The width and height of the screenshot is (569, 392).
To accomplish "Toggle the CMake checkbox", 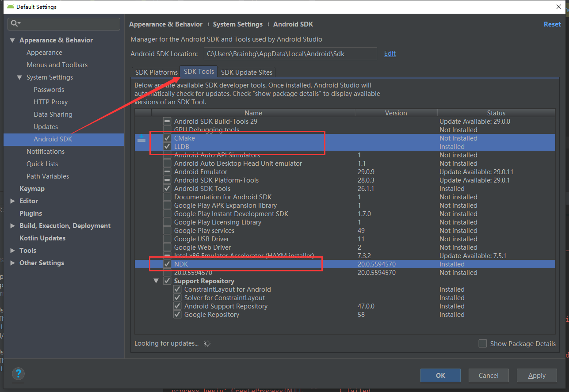I will click(167, 138).
